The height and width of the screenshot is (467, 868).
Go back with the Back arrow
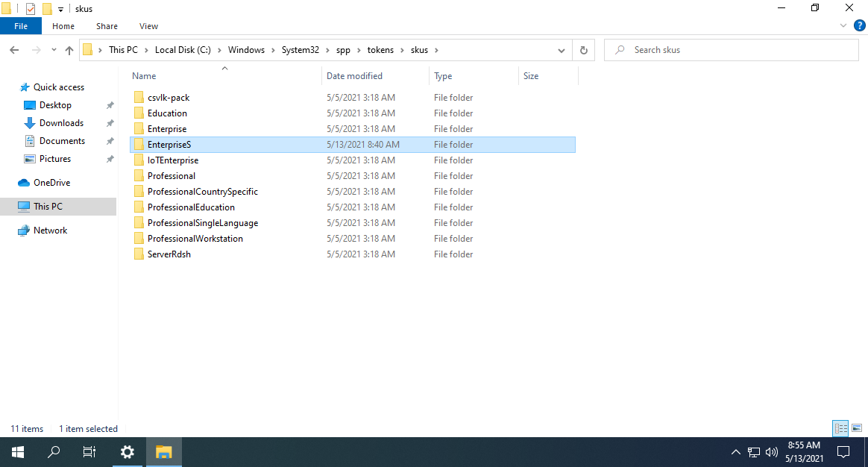14,50
